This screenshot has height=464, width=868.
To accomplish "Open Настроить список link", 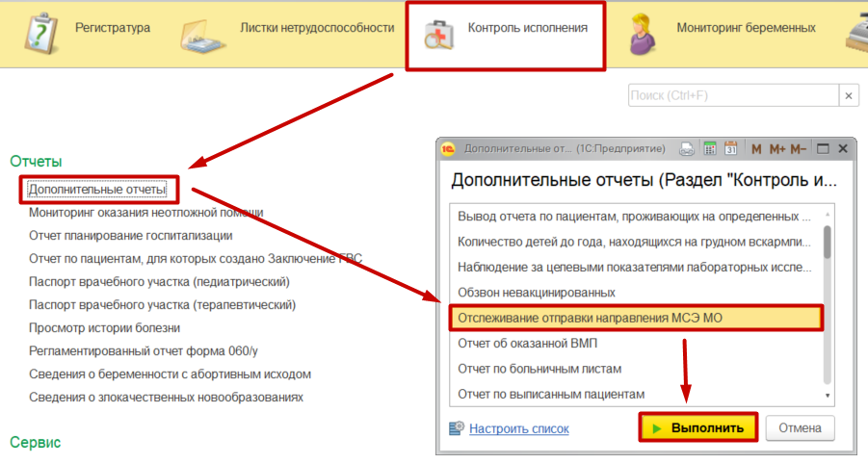I will pos(518,428).
